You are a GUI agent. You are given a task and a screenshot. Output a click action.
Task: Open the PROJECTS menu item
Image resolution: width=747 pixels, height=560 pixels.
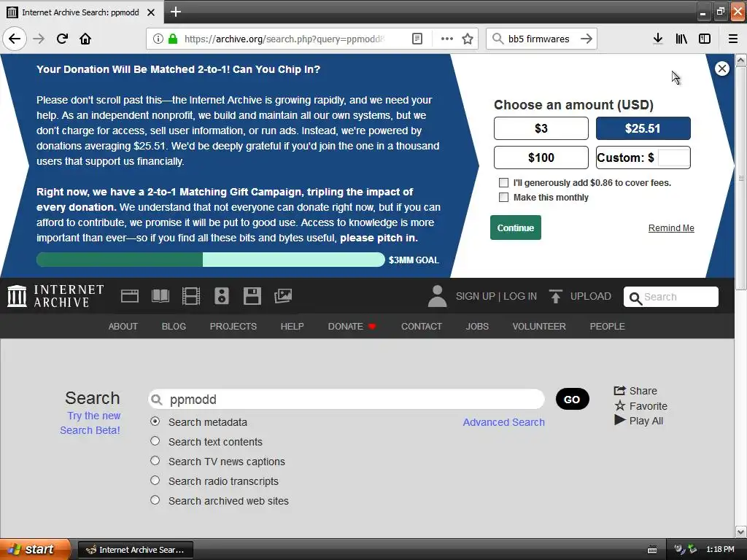click(233, 326)
